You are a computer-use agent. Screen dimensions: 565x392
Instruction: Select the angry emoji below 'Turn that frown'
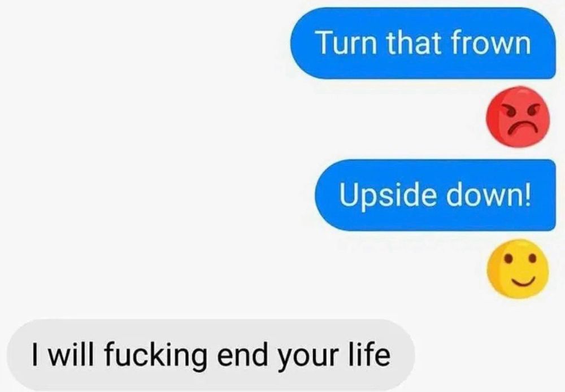518,117
